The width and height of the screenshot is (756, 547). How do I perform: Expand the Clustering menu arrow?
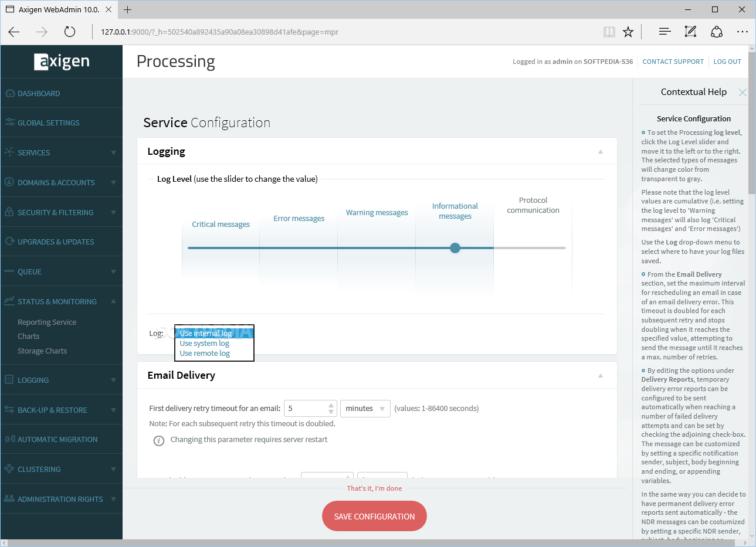(x=113, y=470)
